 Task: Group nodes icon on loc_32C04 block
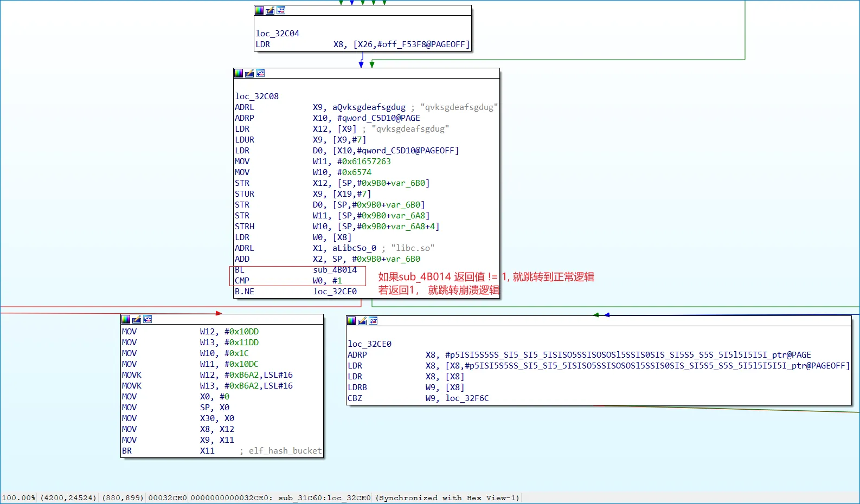pyautogui.click(x=281, y=10)
